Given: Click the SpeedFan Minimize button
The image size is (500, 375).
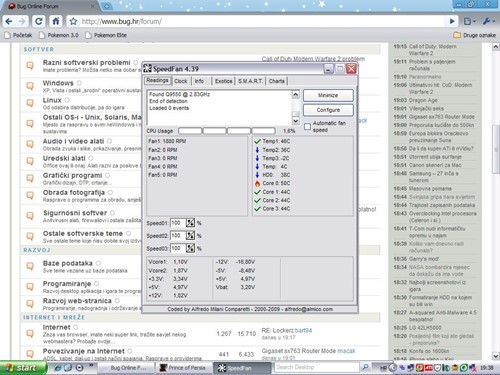Looking at the screenshot, I should click(328, 95).
